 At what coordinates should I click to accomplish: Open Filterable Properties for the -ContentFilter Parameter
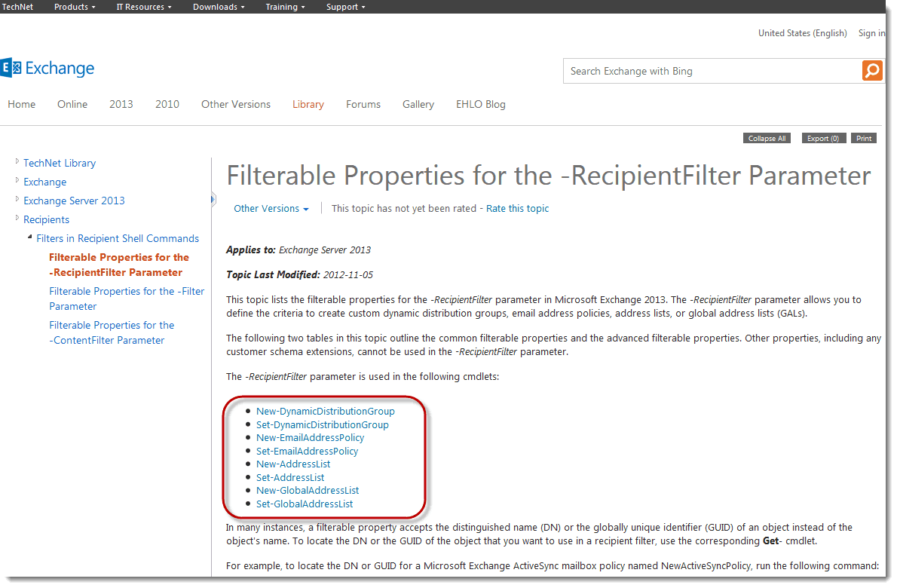tap(112, 332)
